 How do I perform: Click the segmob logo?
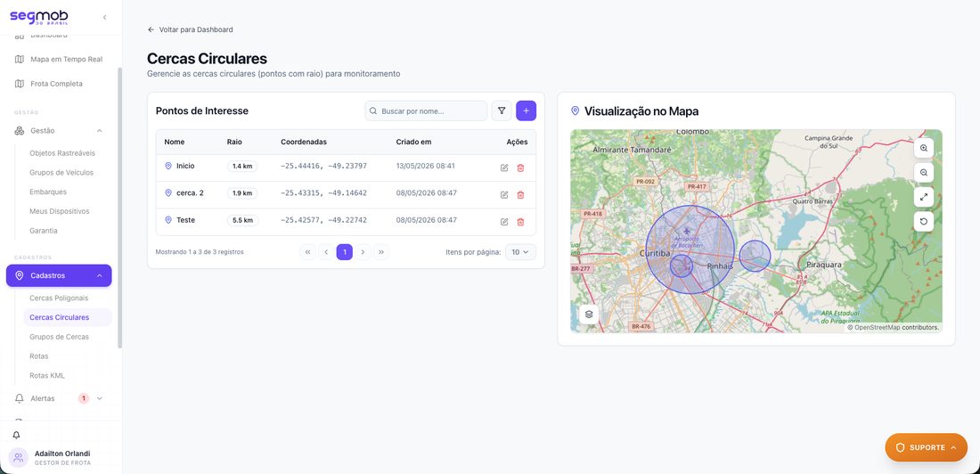pyautogui.click(x=38, y=17)
